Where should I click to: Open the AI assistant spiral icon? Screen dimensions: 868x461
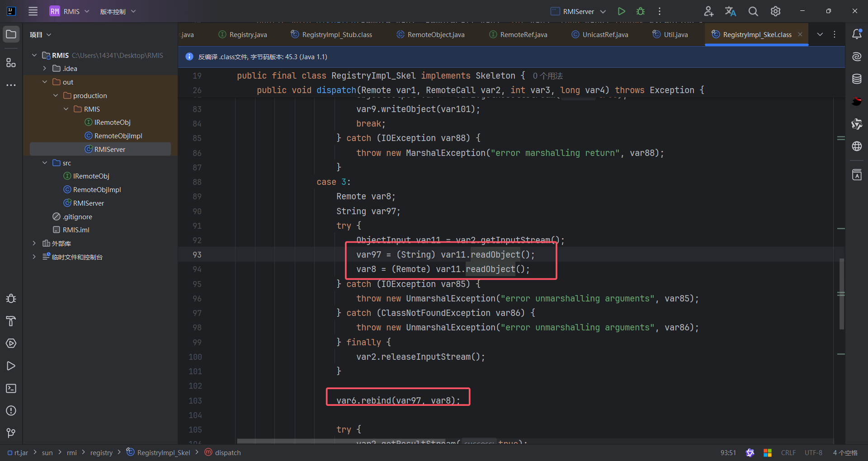(x=857, y=56)
